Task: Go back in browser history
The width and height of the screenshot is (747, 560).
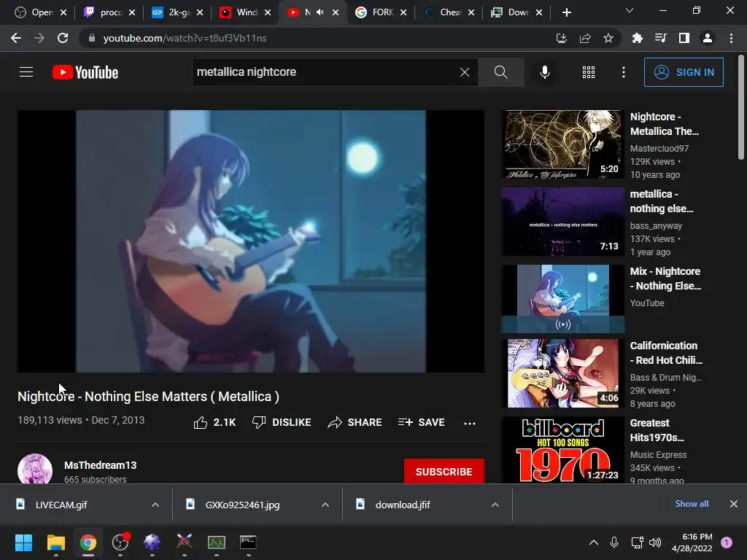Action: (x=16, y=38)
